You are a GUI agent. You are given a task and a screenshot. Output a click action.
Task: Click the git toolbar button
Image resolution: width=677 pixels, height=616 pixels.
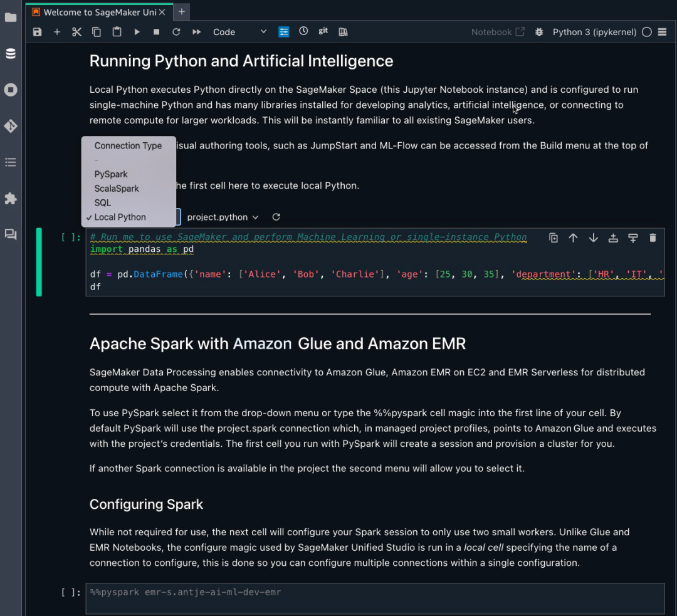point(323,31)
